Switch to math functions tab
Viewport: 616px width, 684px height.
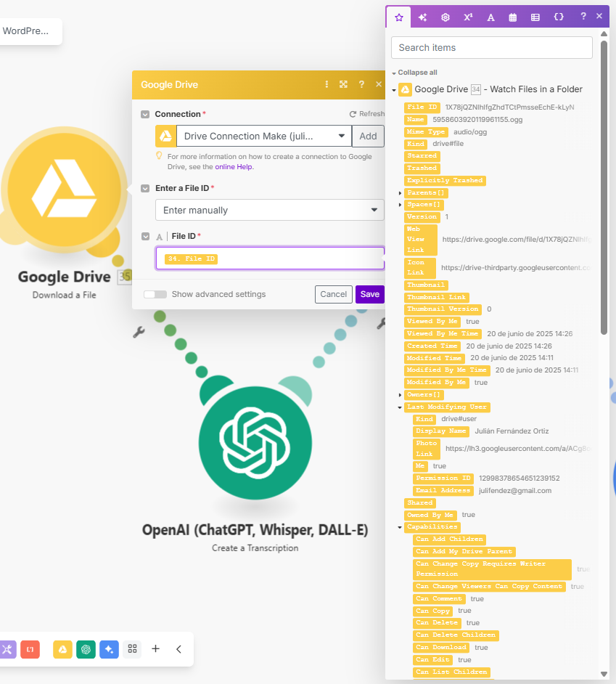468,17
